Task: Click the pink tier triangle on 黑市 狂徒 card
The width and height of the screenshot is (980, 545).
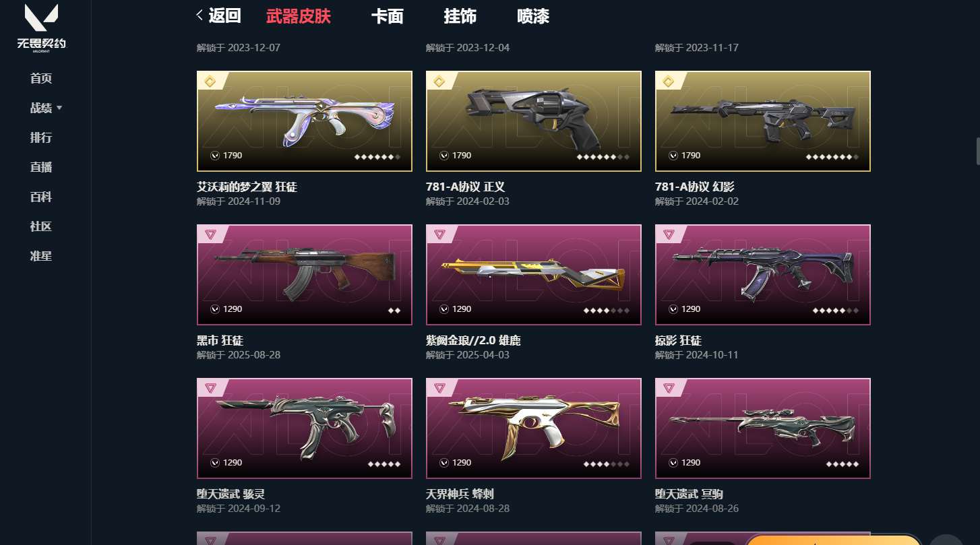Action: pyautogui.click(x=210, y=235)
